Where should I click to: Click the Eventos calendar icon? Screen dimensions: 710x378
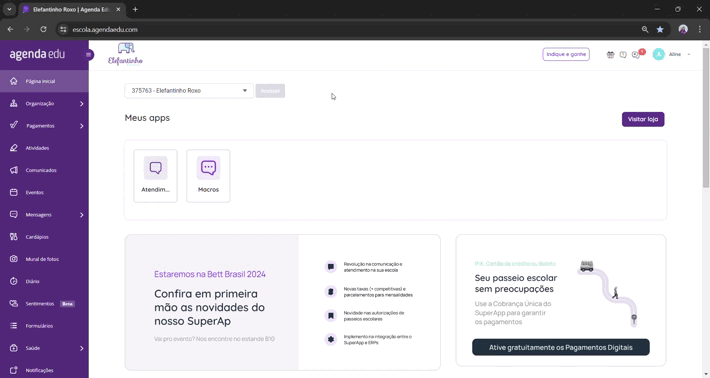point(14,192)
